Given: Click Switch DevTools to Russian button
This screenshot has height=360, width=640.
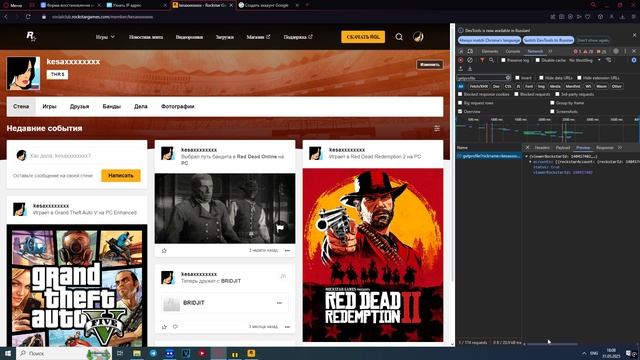Looking at the screenshot, I should tap(548, 40).
